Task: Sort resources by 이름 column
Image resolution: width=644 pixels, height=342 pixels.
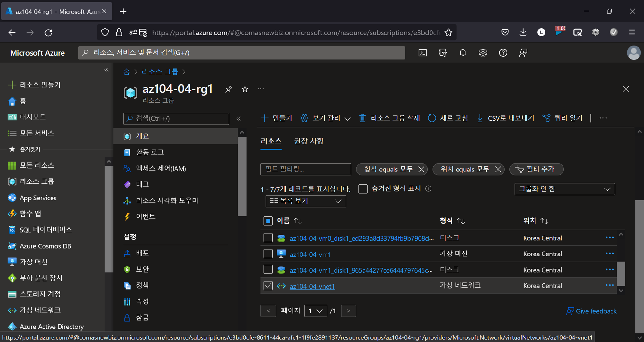Action: (x=289, y=221)
